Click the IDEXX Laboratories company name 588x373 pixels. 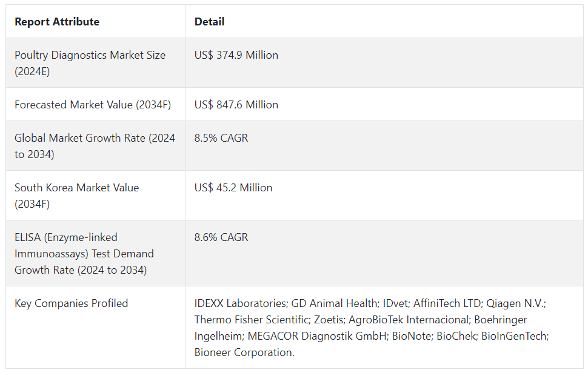pyautogui.click(x=240, y=303)
